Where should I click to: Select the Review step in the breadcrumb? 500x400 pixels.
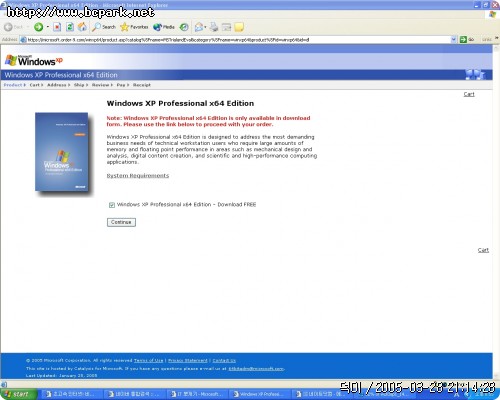pos(101,85)
